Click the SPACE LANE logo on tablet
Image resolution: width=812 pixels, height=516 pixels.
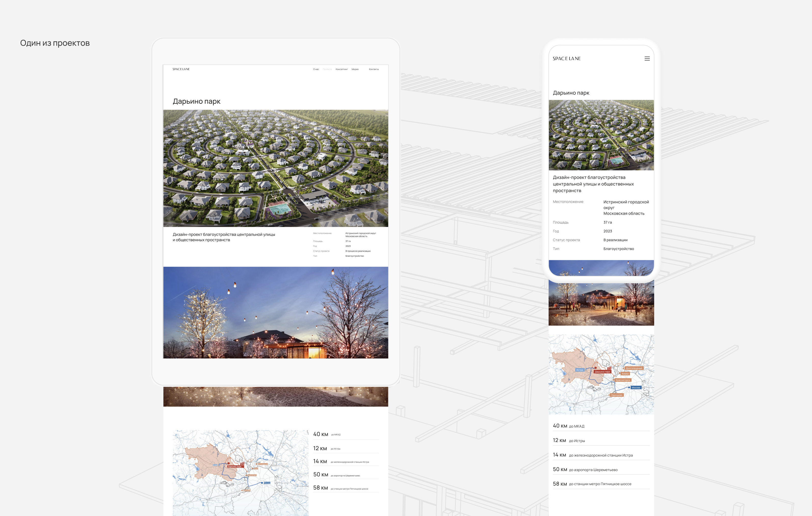point(181,69)
